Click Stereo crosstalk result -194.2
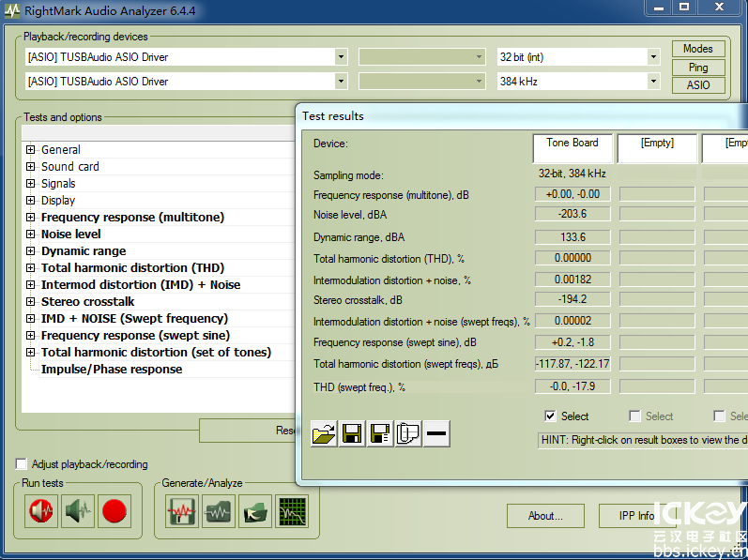The width and height of the screenshot is (748, 560). tap(572, 299)
